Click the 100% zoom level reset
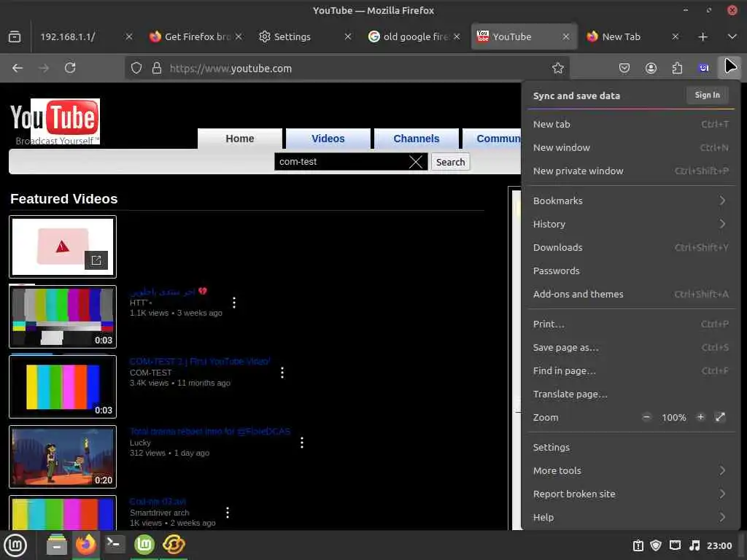Image resolution: width=747 pixels, height=560 pixels. click(673, 418)
